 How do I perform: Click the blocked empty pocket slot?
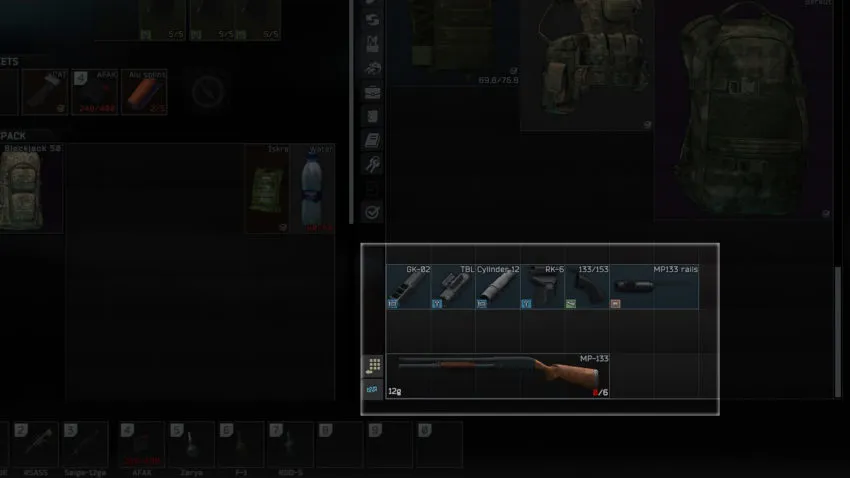coord(208,92)
